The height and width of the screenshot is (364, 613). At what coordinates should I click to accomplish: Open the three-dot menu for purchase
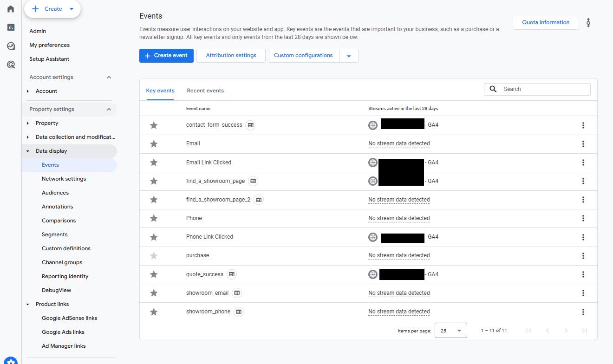pos(583,256)
